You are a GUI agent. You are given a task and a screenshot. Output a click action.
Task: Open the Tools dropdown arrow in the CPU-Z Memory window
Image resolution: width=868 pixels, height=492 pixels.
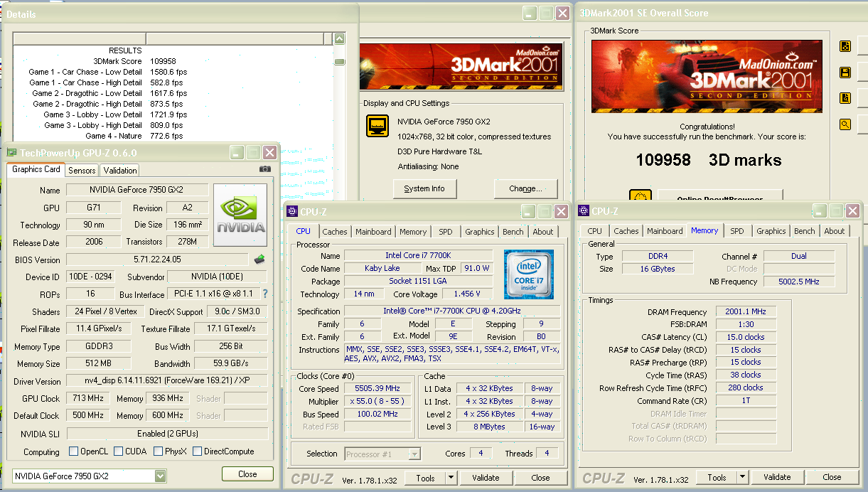click(743, 478)
